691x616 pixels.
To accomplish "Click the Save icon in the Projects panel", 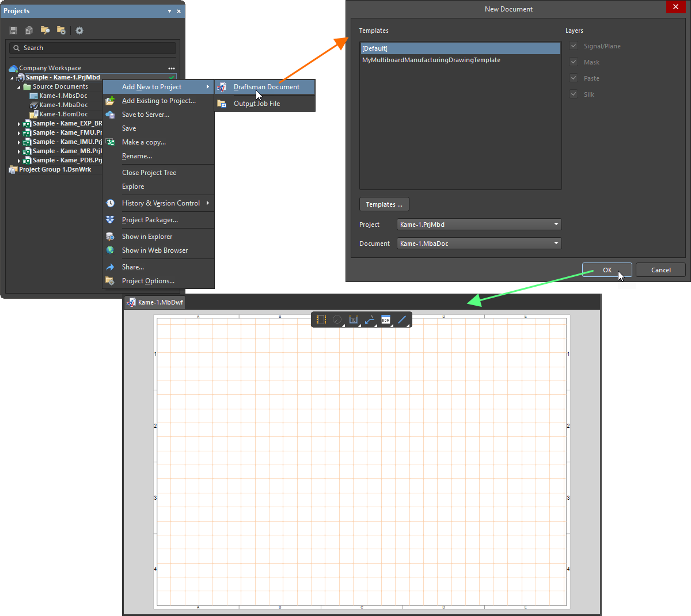I will pos(13,30).
